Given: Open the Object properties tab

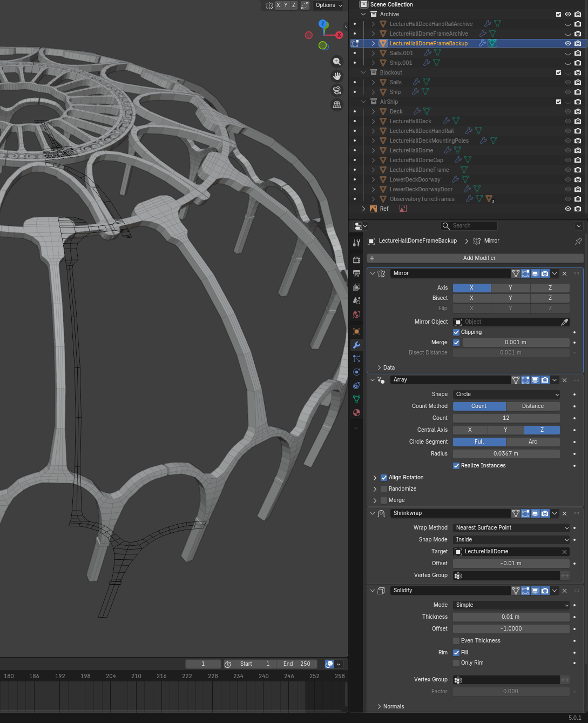Looking at the screenshot, I should point(356,331).
